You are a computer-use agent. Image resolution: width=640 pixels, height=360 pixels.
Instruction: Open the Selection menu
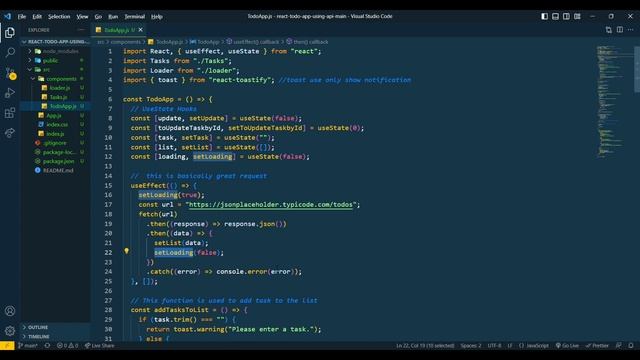tap(59, 16)
